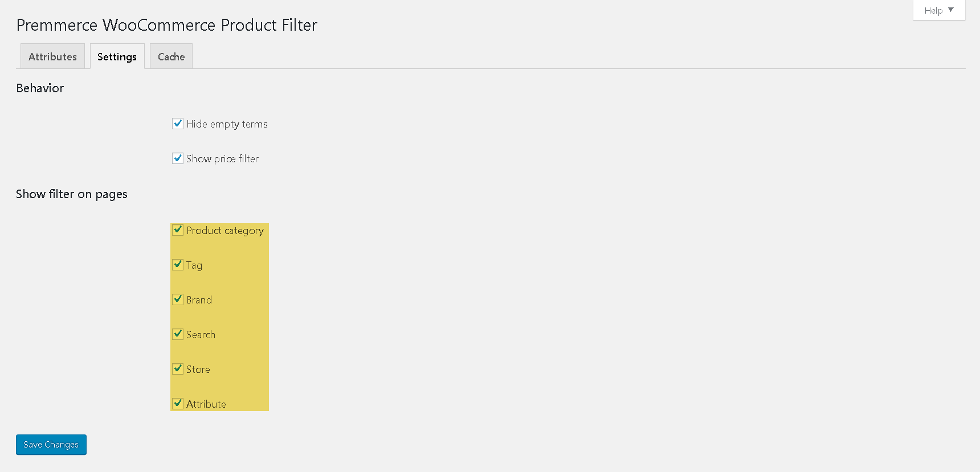Click the 'Hide empty terms' label text

[x=227, y=124]
